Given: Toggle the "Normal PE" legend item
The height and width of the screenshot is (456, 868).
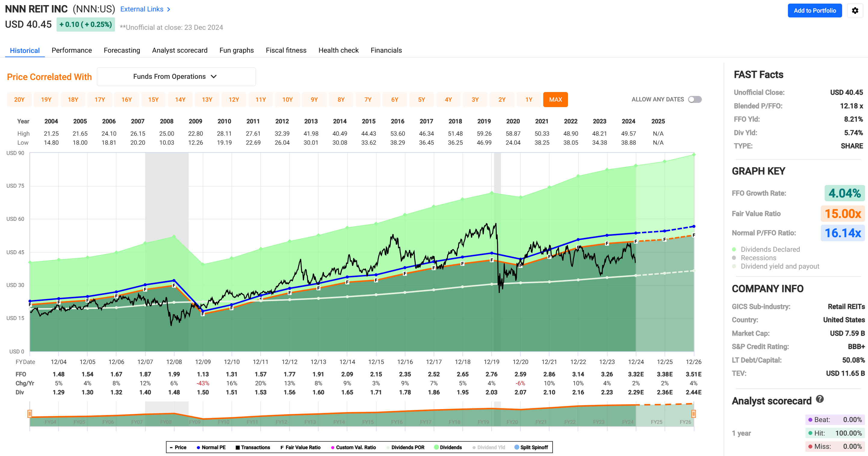Looking at the screenshot, I should [212, 447].
